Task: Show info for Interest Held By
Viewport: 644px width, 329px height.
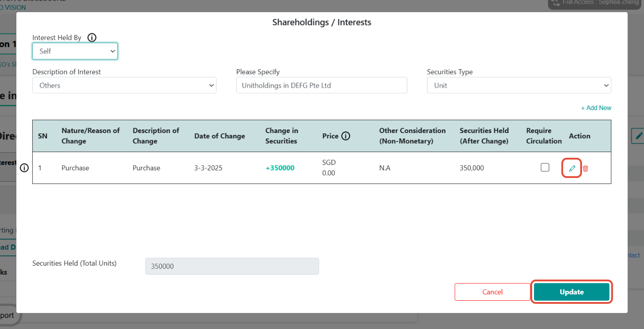Action: point(92,38)
